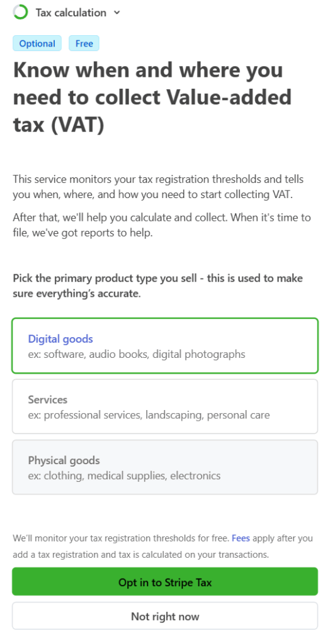Click the 'After that, we'll help you calculate' paragraph

click(162, 225)
